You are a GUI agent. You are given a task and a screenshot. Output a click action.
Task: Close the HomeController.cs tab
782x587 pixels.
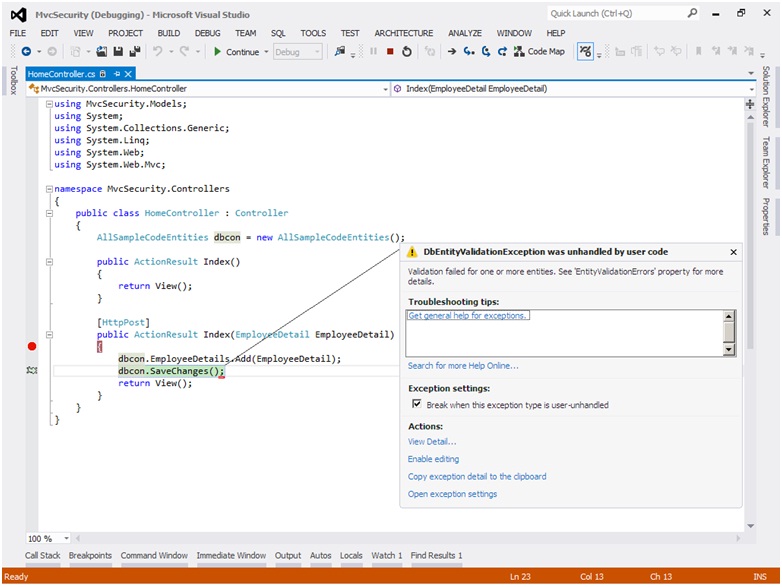128,74
